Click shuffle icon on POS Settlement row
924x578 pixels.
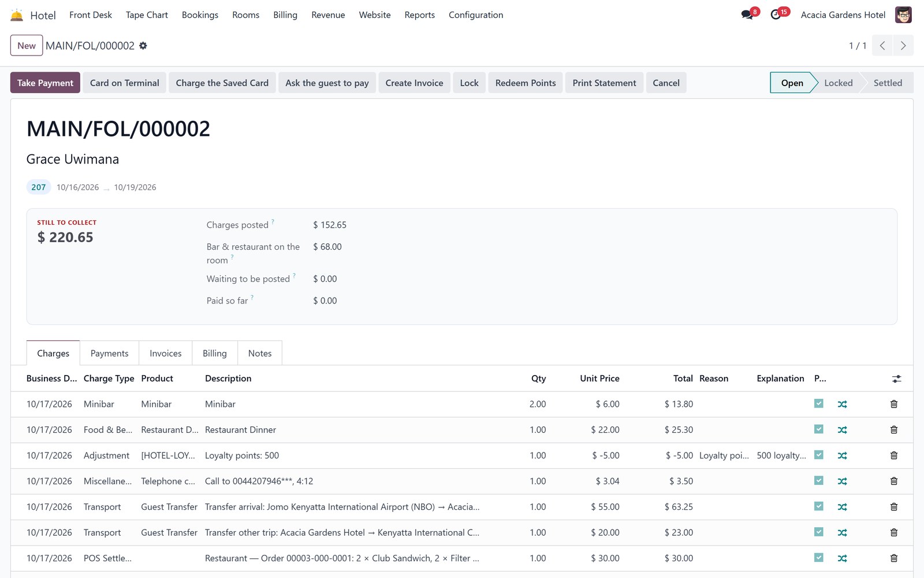coord(843,558)
